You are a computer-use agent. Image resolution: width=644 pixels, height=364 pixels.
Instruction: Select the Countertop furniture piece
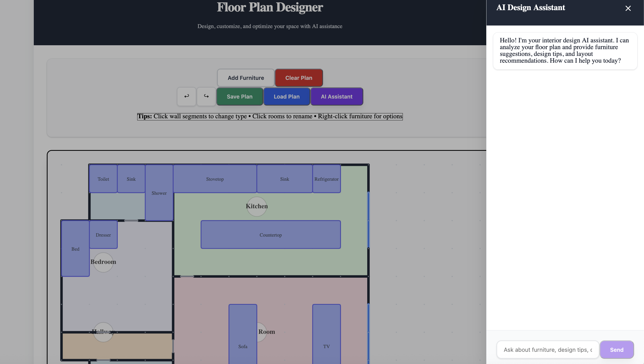pyautogui.click(x=270, y=235)
